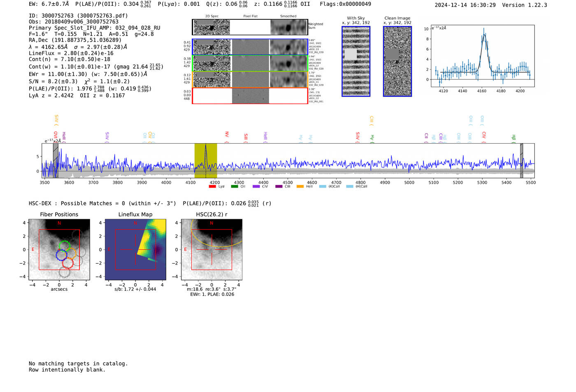Open the green-bordered fiber 2D spectrum row
The width and height of the screenshot is (576, 392).
pyautogui.click(x=250, y=63)
